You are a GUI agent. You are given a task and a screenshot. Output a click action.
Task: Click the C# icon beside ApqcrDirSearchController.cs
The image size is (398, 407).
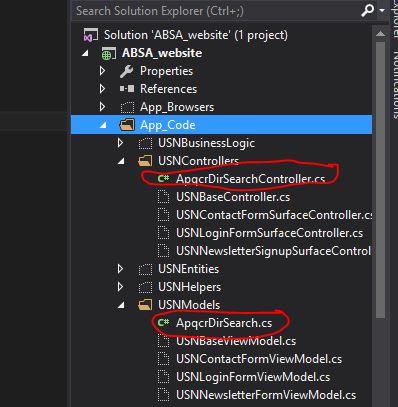pos(163,179)
